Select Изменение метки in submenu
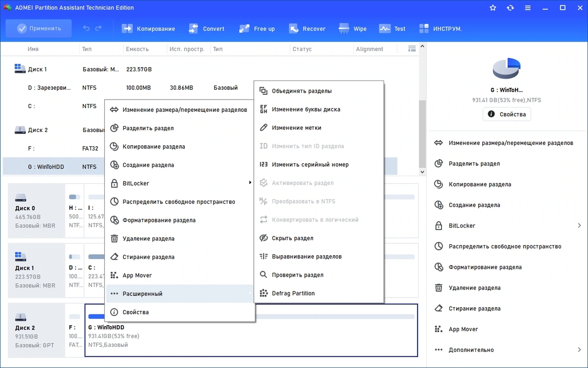Image resolution: width=588 pixels, height=368 pixels. pos(318,128)
